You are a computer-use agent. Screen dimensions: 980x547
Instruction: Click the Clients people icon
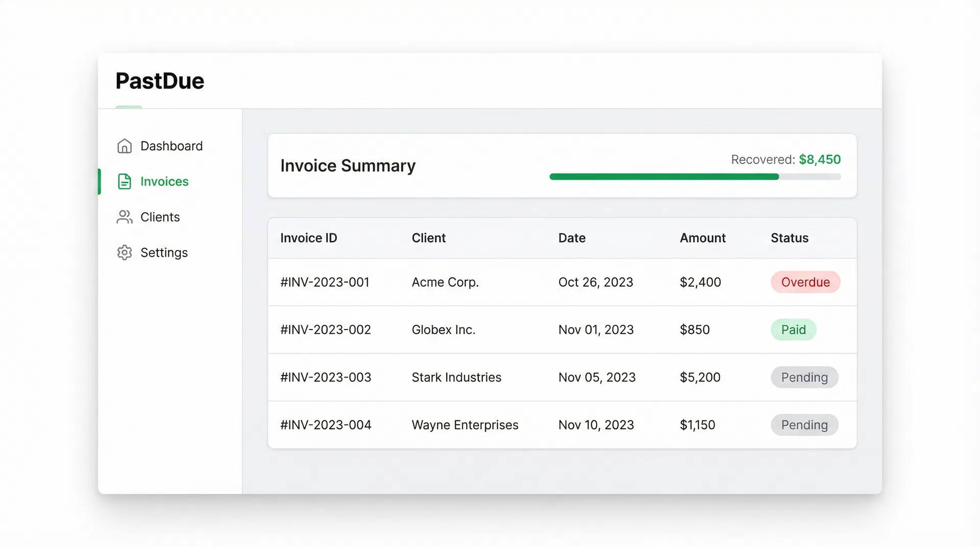click(124, 217)
